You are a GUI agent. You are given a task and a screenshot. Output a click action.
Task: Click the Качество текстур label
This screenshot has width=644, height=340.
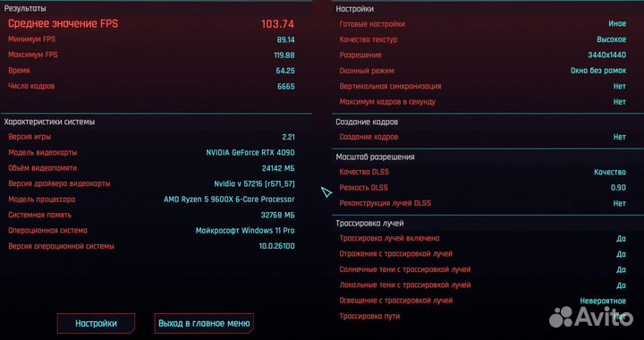click(369, 40)
